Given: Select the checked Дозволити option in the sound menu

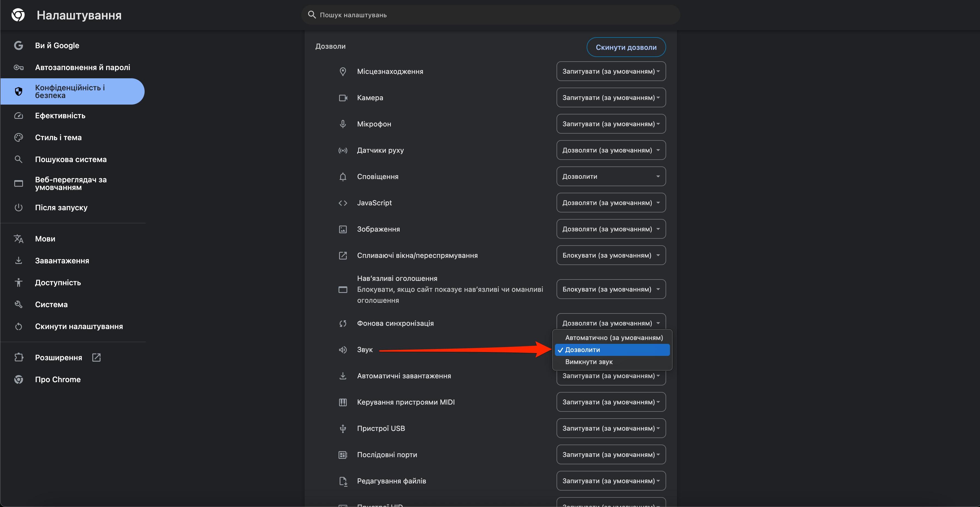Looking at the screenshot, I should pyautogui.click(x=612, y=350).
